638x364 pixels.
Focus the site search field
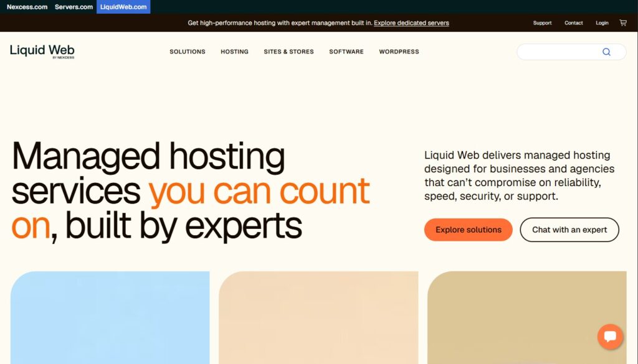571,52
